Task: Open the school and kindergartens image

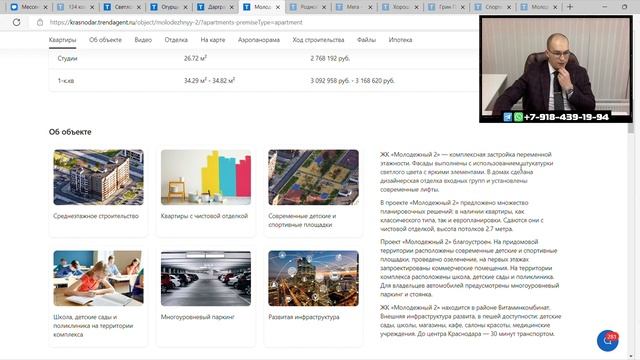Action: coord(98,278)
